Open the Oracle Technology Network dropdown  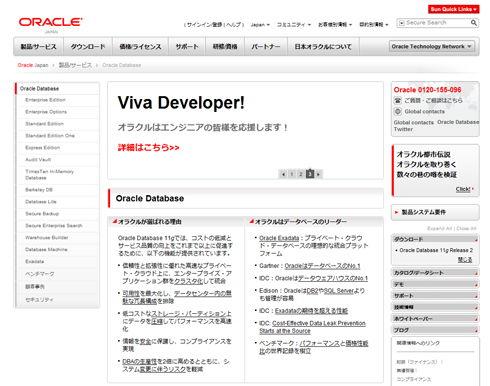click(x=432, y=46)
